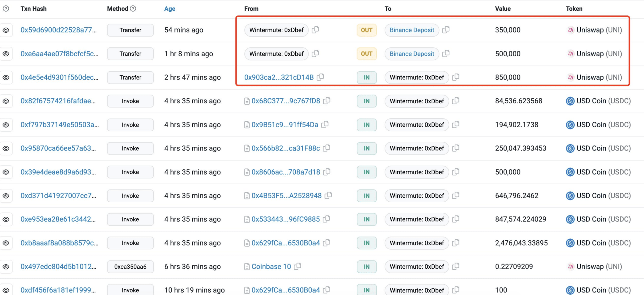The image size is (644, 295).
Task: Copy address 0x533443...96fC9885
Action: (x=327, y=219)
